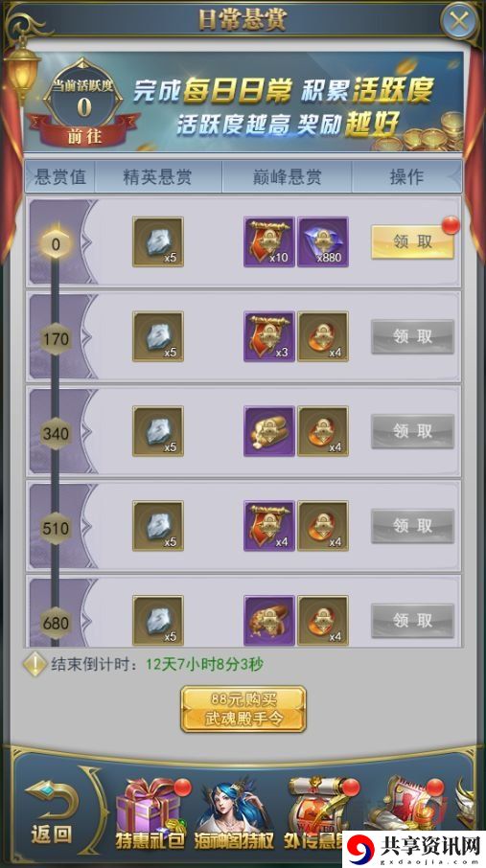
Task: Click the 88元购买 武魂殿手令 button
Action: pyautogui.click(x=243, y=709)
